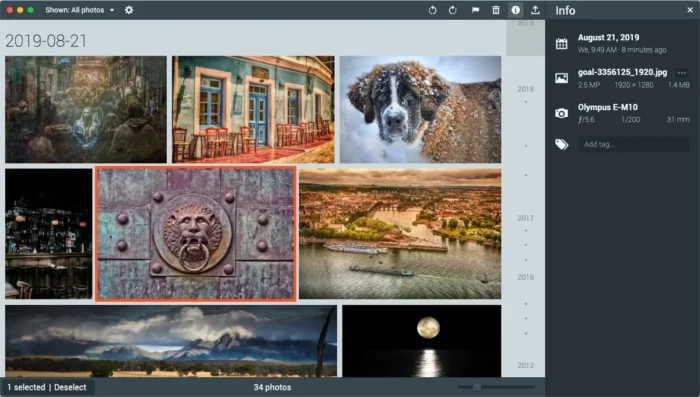Adjust the thumbnail size slider
This screenshot has width=700, height=397.
(x=477, y=387)
